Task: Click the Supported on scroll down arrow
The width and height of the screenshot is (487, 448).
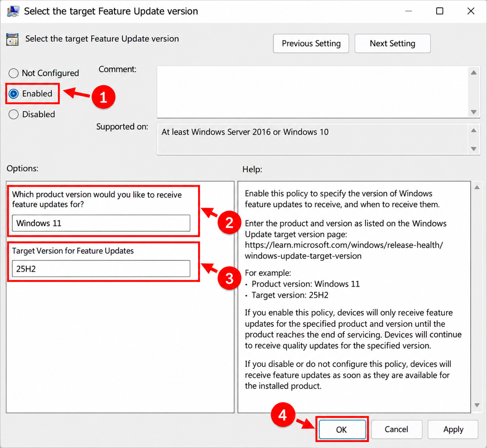Action: coord(474,149)
